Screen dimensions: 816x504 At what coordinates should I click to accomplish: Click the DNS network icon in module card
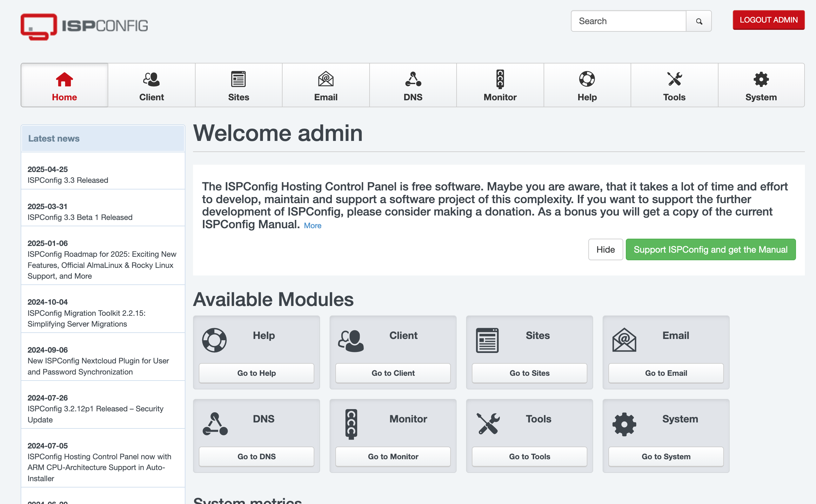(215, 424)
